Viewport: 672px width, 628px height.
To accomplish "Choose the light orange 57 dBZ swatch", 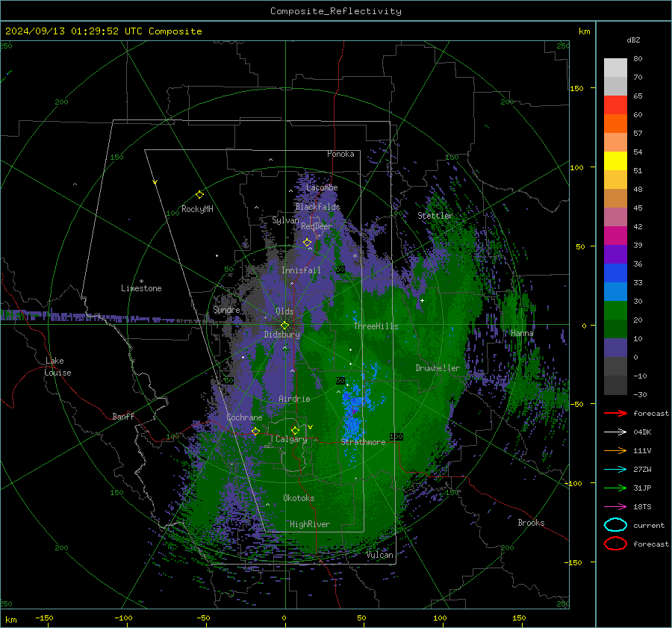I will point(615,143).
